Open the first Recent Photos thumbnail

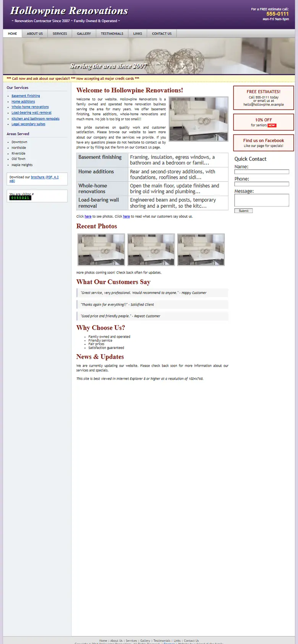point(101,250)
